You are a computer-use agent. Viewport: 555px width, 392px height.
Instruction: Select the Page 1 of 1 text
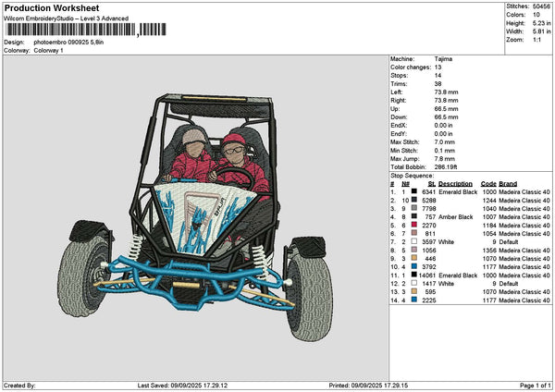[x=536, y=386]
